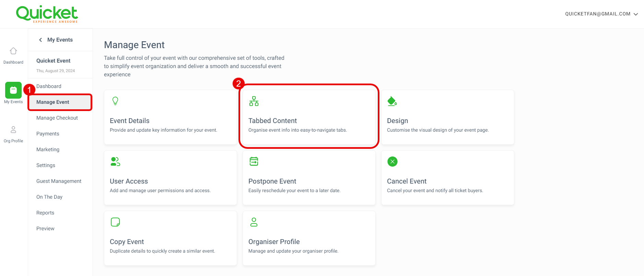Open the Preview menu item
The height and width of the screenshot is (276, 644).
pyautogui.click(x=45, y=229)
